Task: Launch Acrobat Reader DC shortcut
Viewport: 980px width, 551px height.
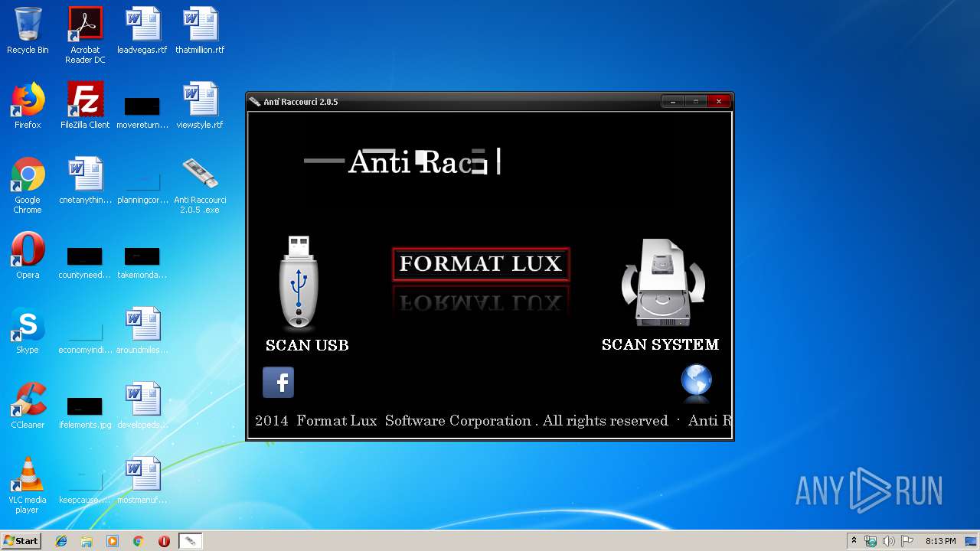Action: click(85, 35)
